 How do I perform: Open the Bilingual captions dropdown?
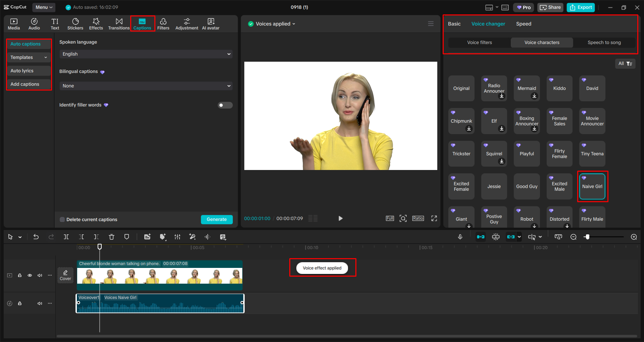coord(146,86)
